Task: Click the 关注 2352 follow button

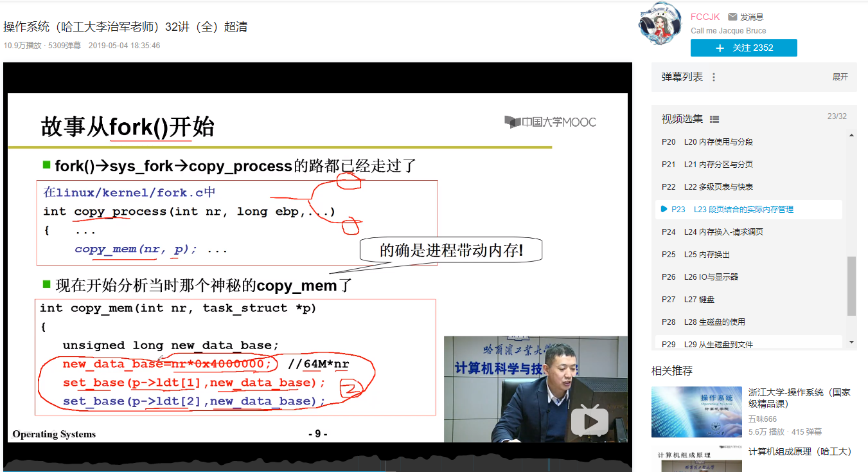Action: click(743, 48)
